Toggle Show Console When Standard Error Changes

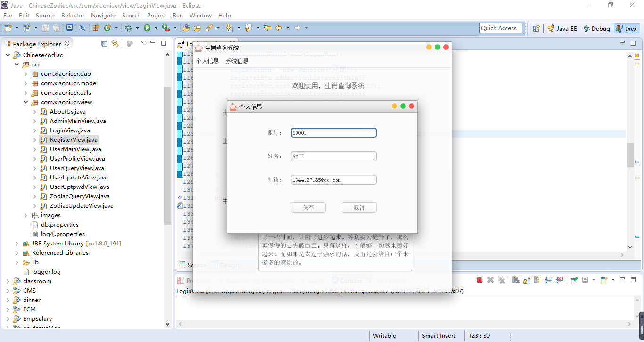559,280
